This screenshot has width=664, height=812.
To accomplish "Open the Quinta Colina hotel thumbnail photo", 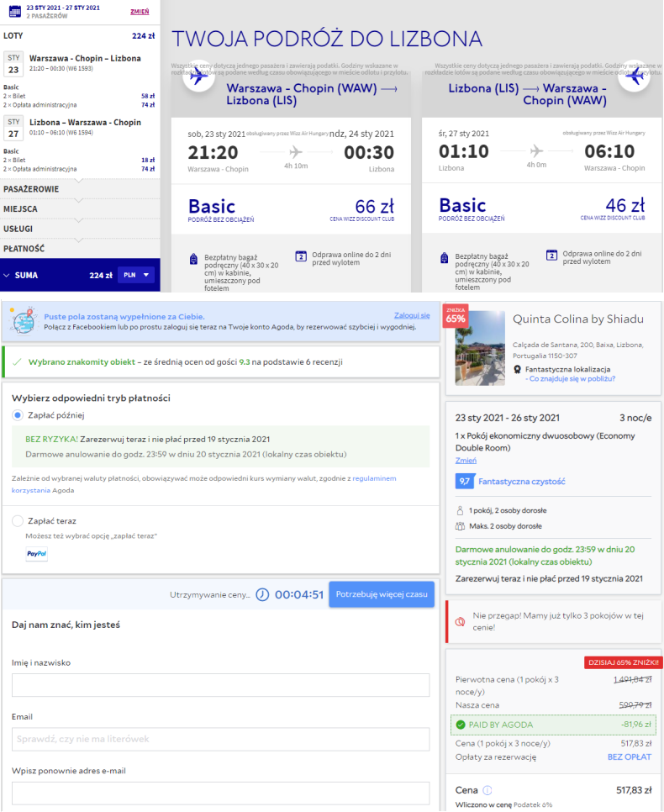I will point(480,348).
